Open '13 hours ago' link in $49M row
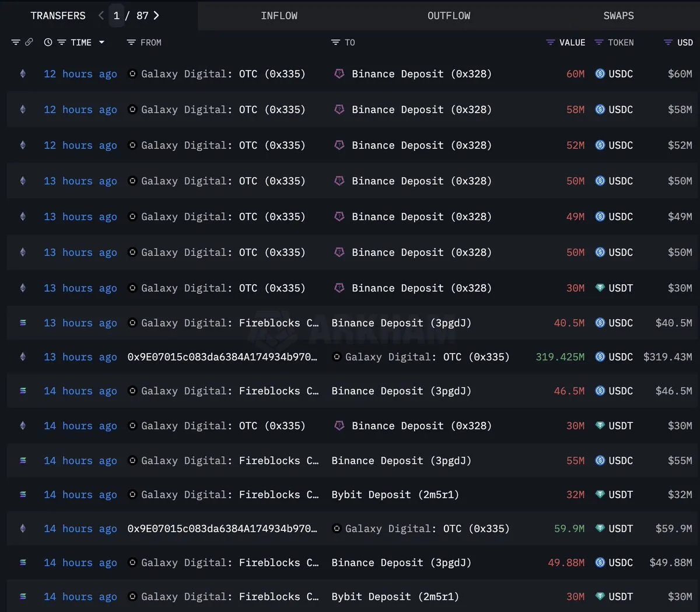This screenshot has height=612, width=700. (80, 216)
